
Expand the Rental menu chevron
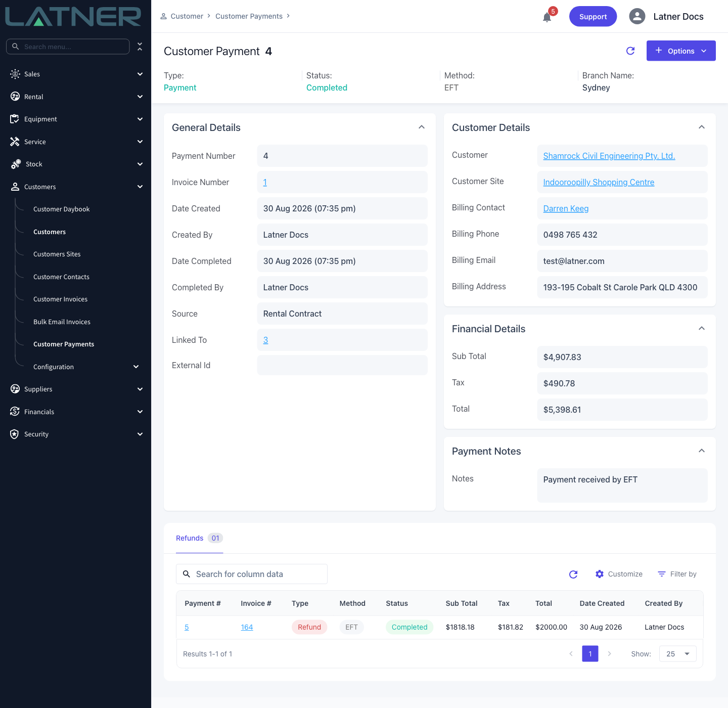coord(140,97)
